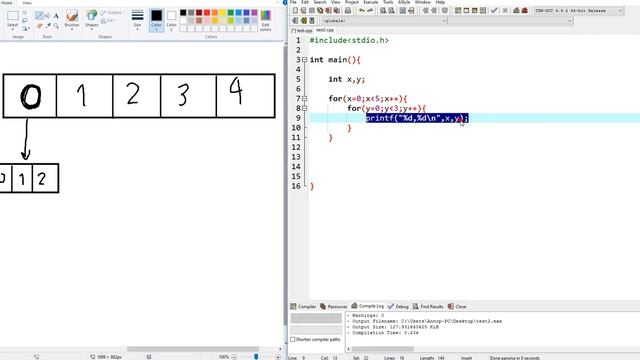Select the Magnifier tool in Paint
640x360 pixels.
tap(56, 25)
